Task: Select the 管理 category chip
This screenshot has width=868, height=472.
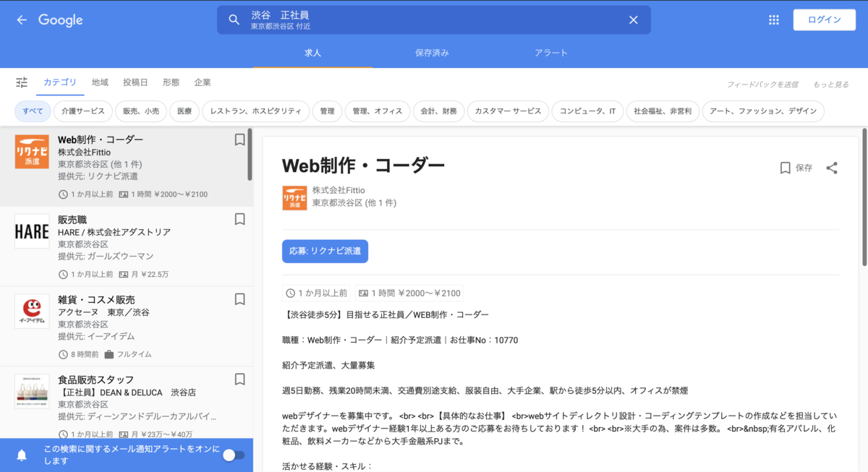Action: (x=327, y=111)
